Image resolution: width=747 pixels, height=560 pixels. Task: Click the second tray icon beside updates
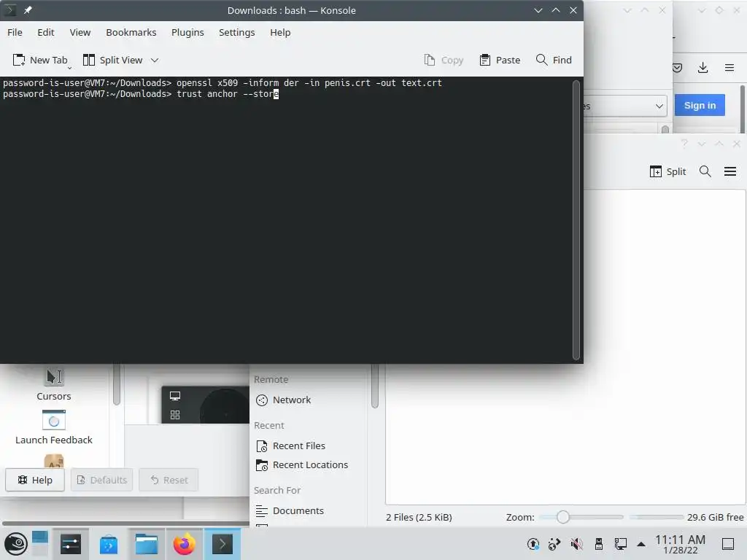tap(554, 544)
